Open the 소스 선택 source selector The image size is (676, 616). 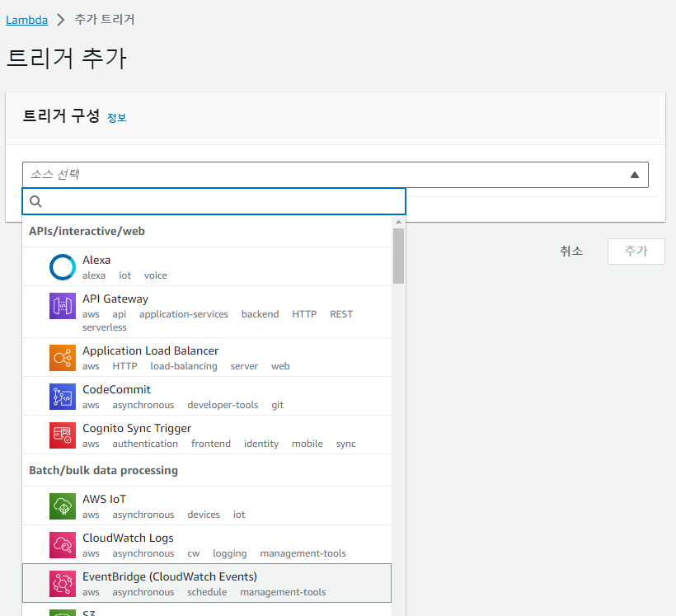click(335, 175)
